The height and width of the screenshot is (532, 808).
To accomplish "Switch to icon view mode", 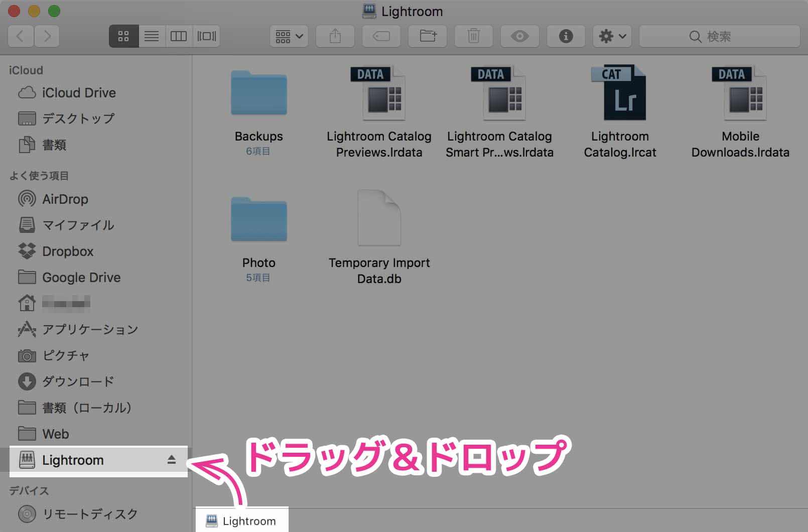I will coord(123,36).
